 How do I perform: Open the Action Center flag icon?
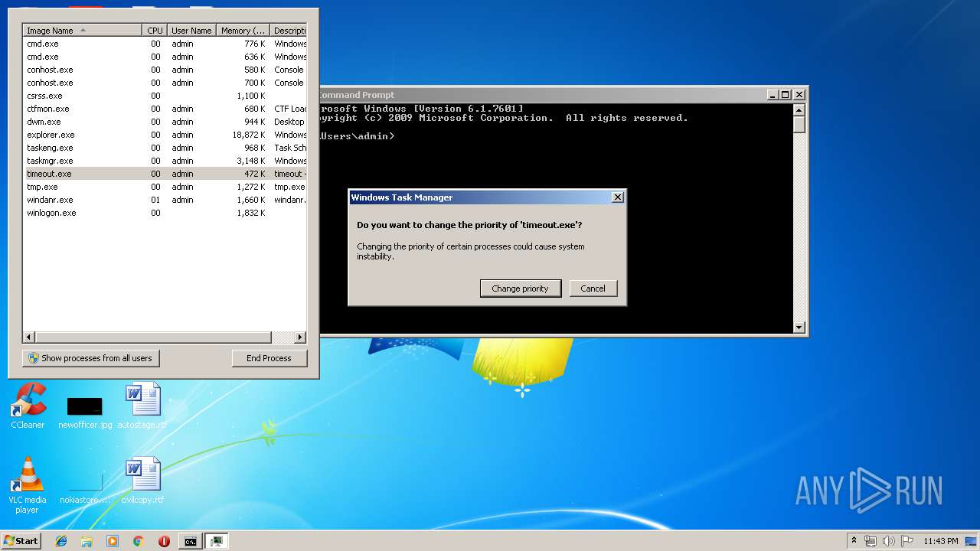pos(907,541)
